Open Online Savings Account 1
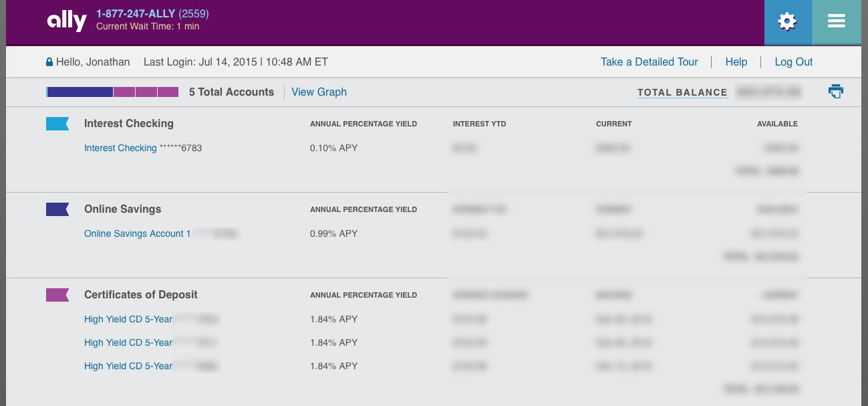Screen dimensions: 868x406 pyautogui.click(x=137, y=233)
